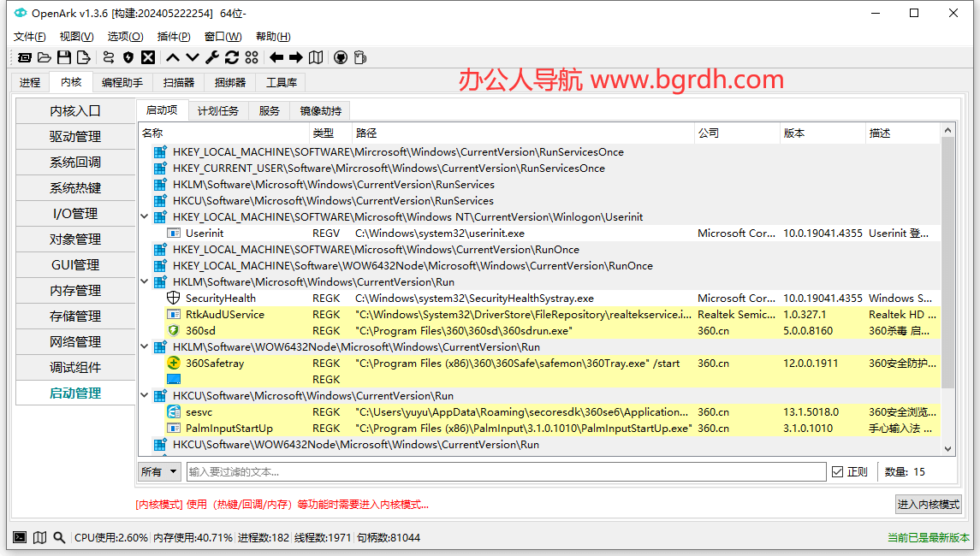Click the left arrow back icon
This screenshot has width=980, height=556.
tap(276, 58)
